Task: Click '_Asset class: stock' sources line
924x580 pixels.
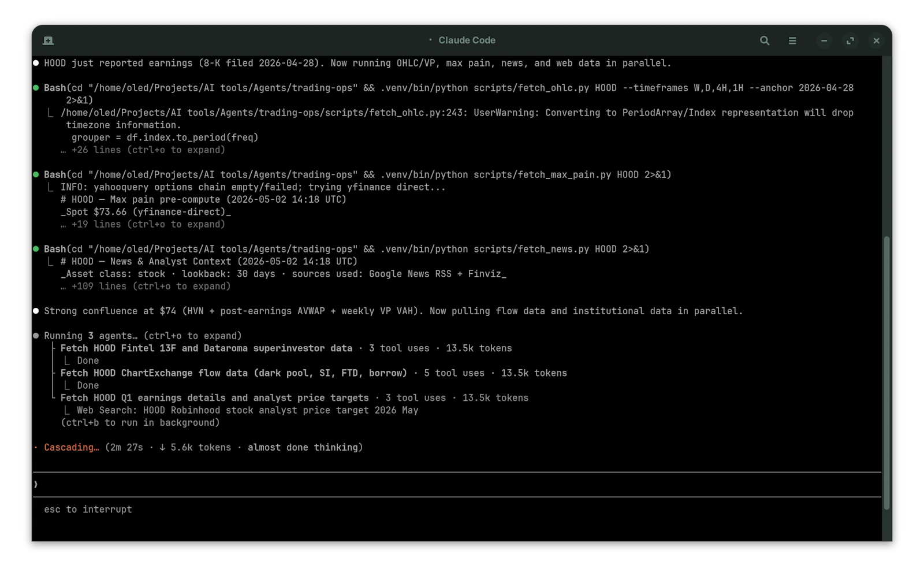Action: (284, 274)
